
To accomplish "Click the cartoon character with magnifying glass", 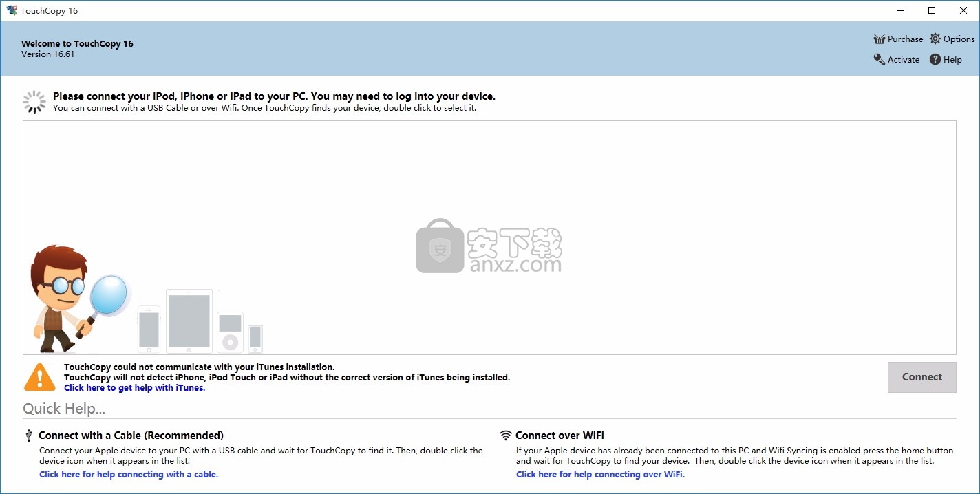I will (x=79, y=299).
